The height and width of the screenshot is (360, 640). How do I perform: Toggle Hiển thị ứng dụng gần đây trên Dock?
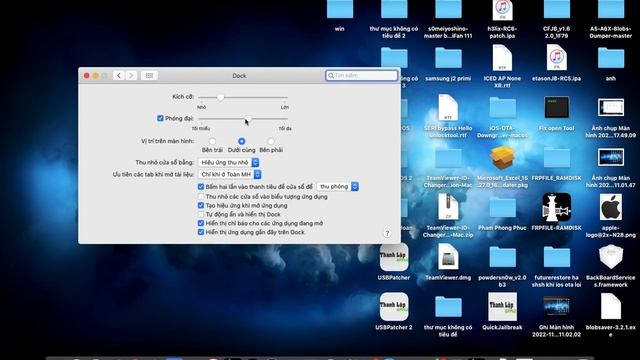tap(201, 232)
